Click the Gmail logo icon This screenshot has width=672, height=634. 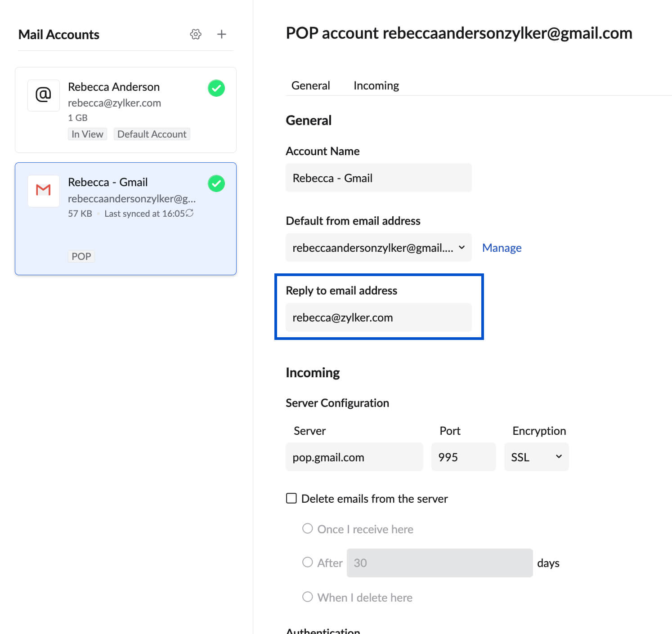click(x=44, y=191)
